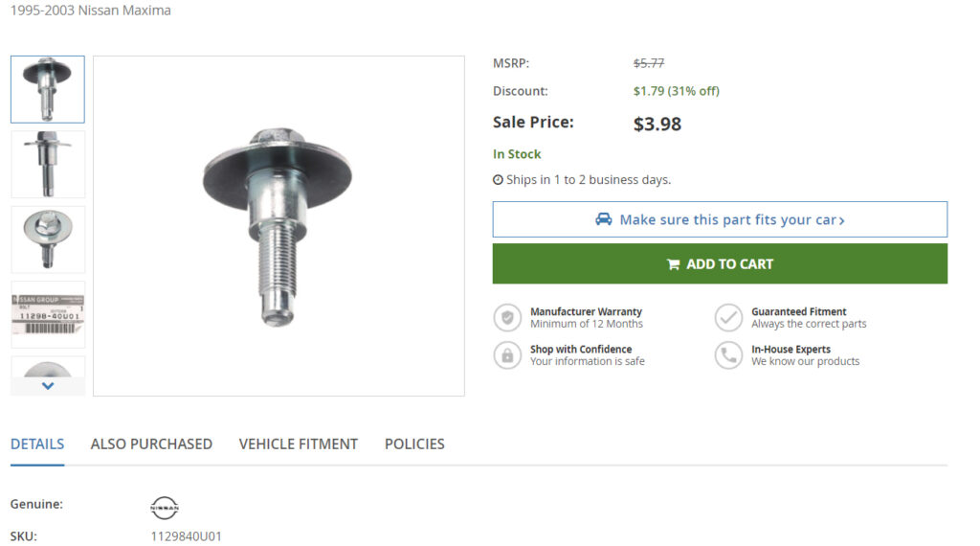The width and height of the screenshot is (980, 546).
Task: Click the clock icon beside shipping time
Action: (x=498, y=180)
